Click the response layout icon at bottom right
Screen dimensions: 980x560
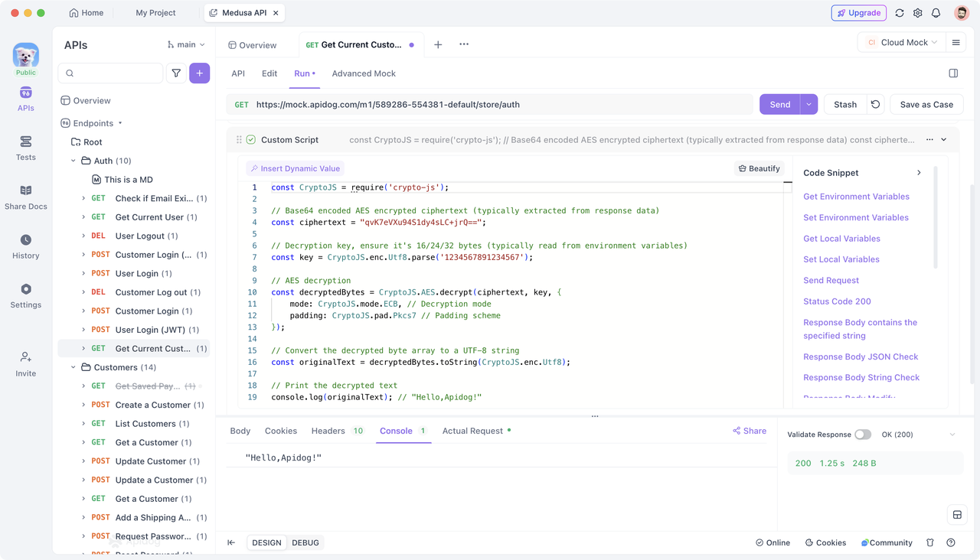pyautogui.click(x=957, y=515)
